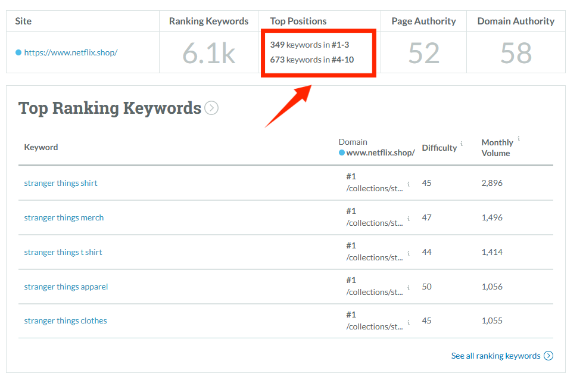
Task: Click info icon next to Difficulty header
Action: click(462, 144)
